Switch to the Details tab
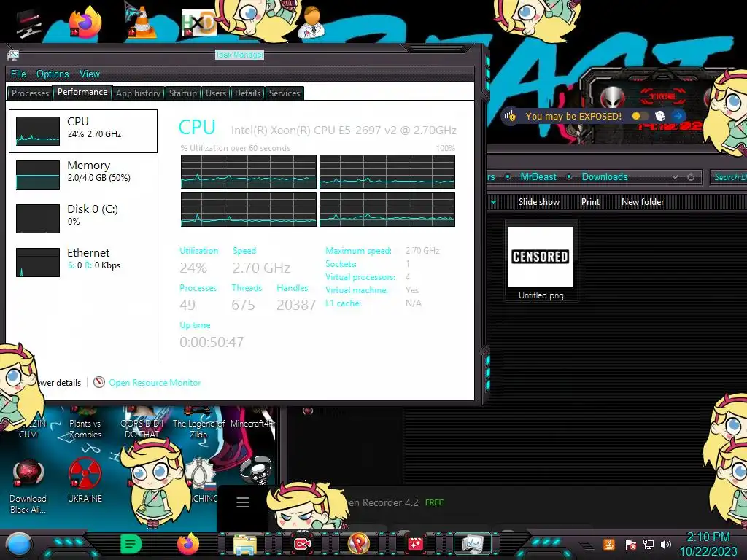 pos(248,93)
